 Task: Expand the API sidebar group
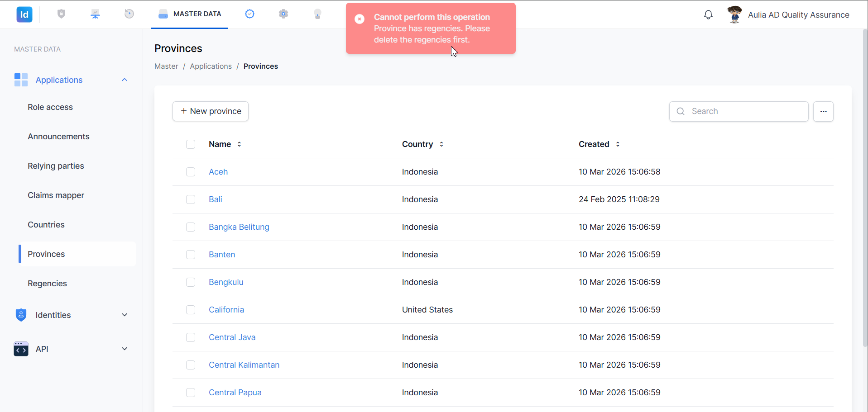click(125, 349)
